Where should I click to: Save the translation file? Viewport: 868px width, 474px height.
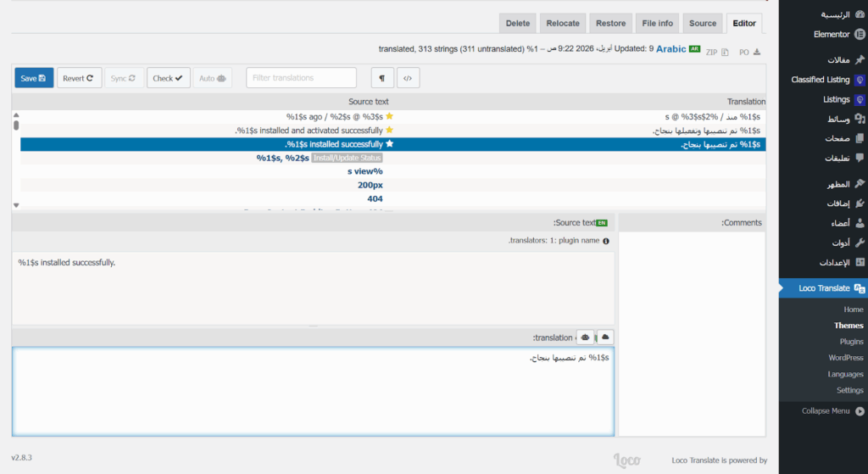point(34,78)
